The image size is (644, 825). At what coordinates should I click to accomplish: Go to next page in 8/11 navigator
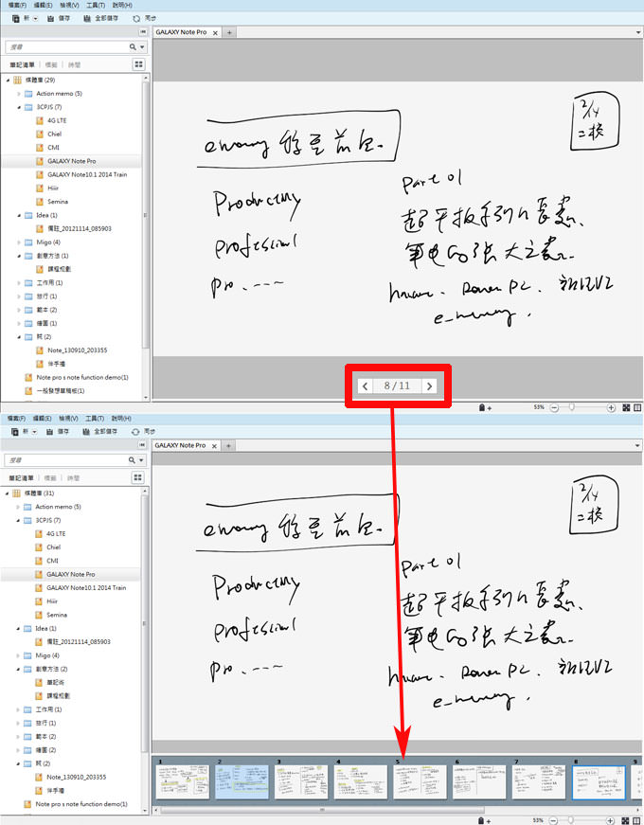[x=429, y=386]
